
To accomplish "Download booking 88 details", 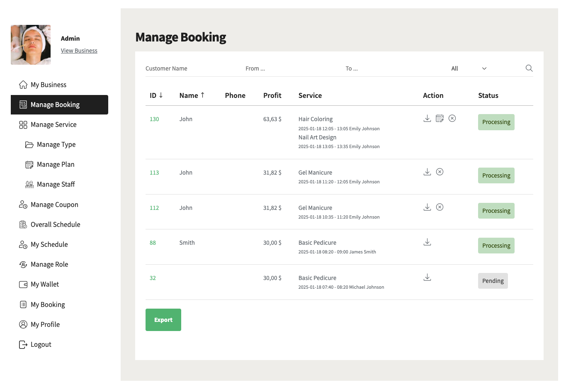I will [x=427, y=242].
